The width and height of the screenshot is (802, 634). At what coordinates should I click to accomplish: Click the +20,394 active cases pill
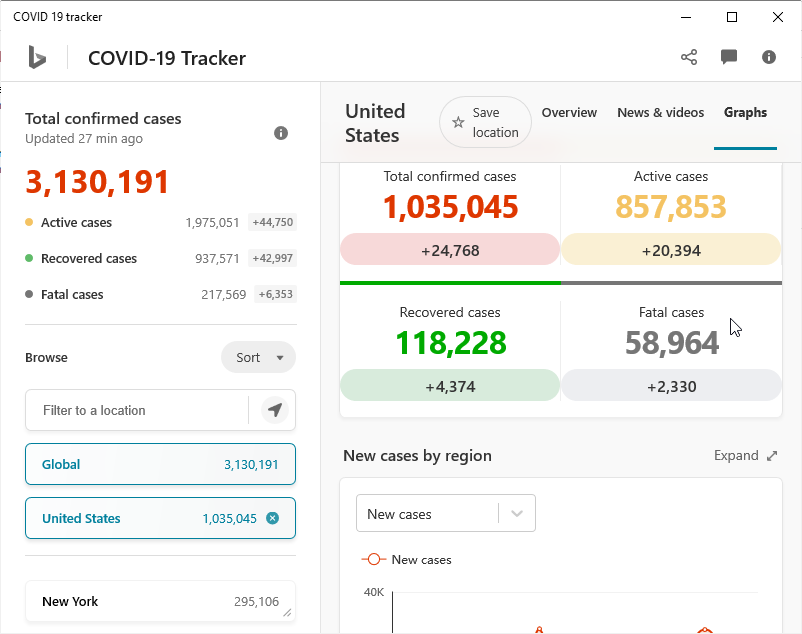671,250
